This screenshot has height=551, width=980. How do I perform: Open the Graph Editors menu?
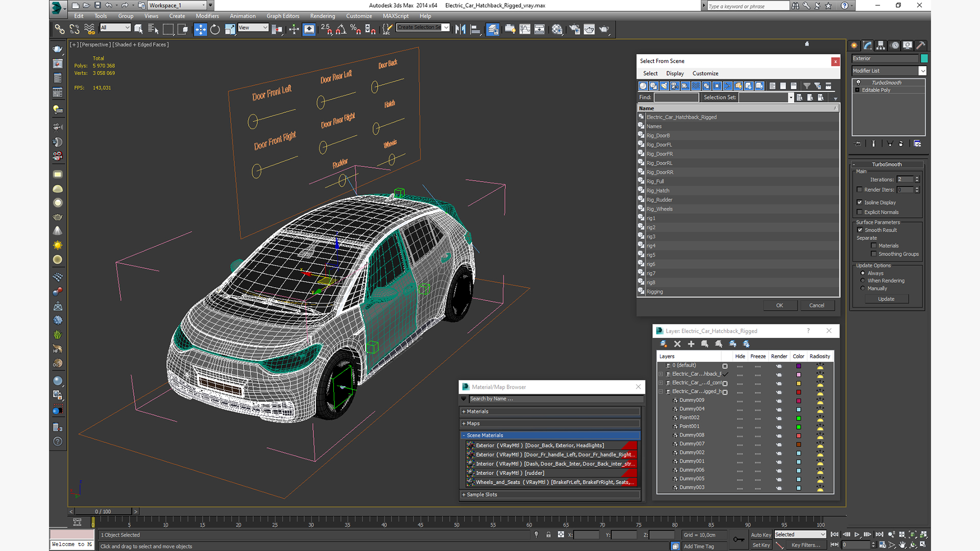(x=283, y=16)
